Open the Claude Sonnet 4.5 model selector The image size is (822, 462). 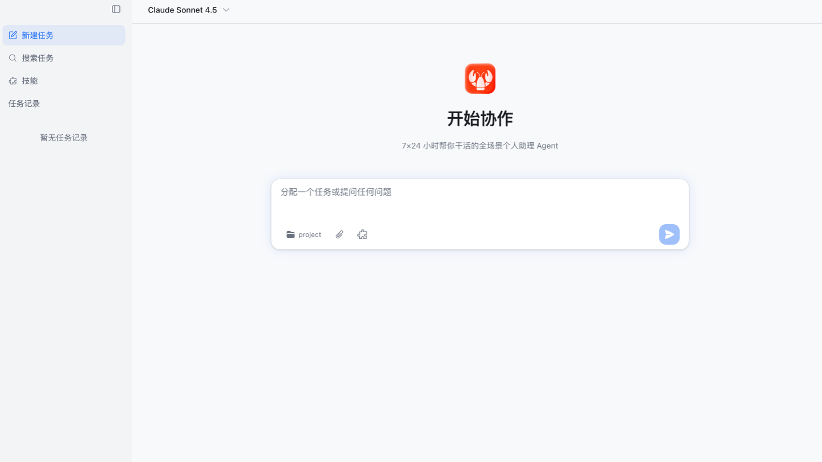click(182, 10)
